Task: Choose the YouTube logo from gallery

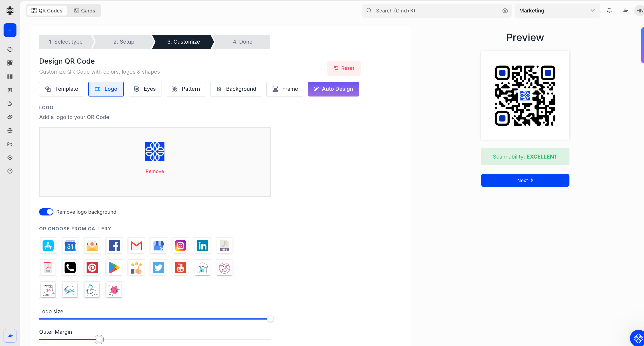Action: click(x=180, y=268)
